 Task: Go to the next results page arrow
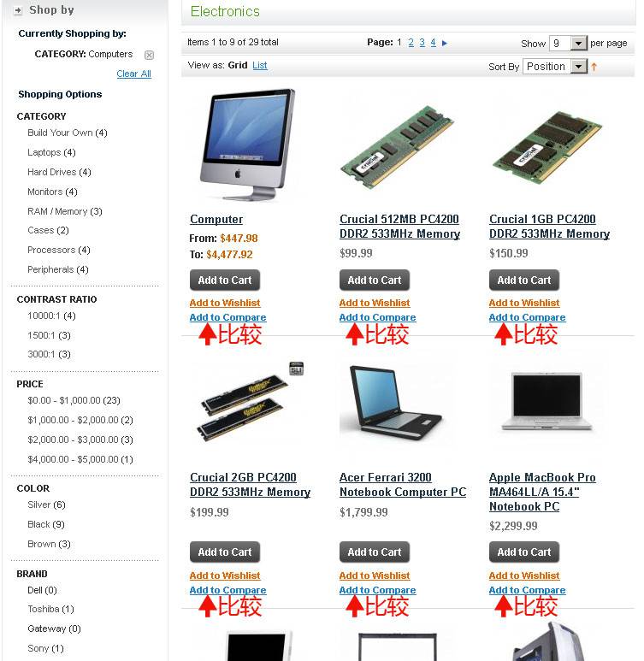point(444,43)
